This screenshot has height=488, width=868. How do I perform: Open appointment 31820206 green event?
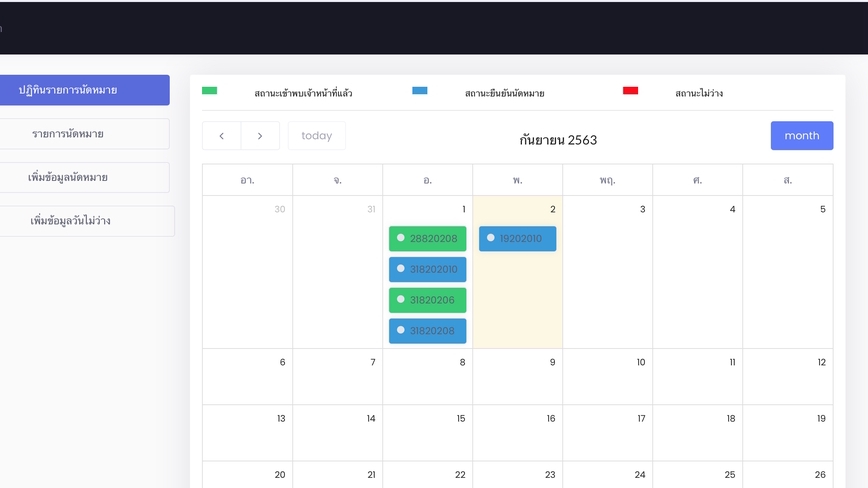[x=427, y=300]
